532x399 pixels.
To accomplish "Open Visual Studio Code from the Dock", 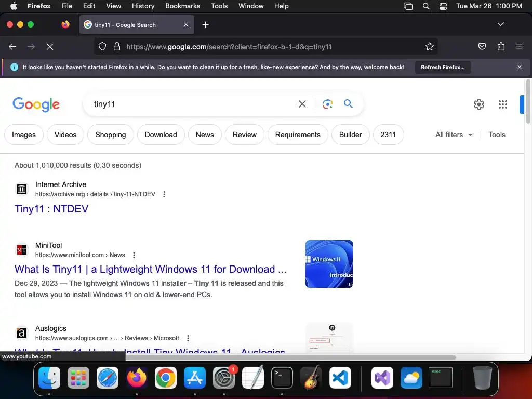I will click(x=340, y=377).
